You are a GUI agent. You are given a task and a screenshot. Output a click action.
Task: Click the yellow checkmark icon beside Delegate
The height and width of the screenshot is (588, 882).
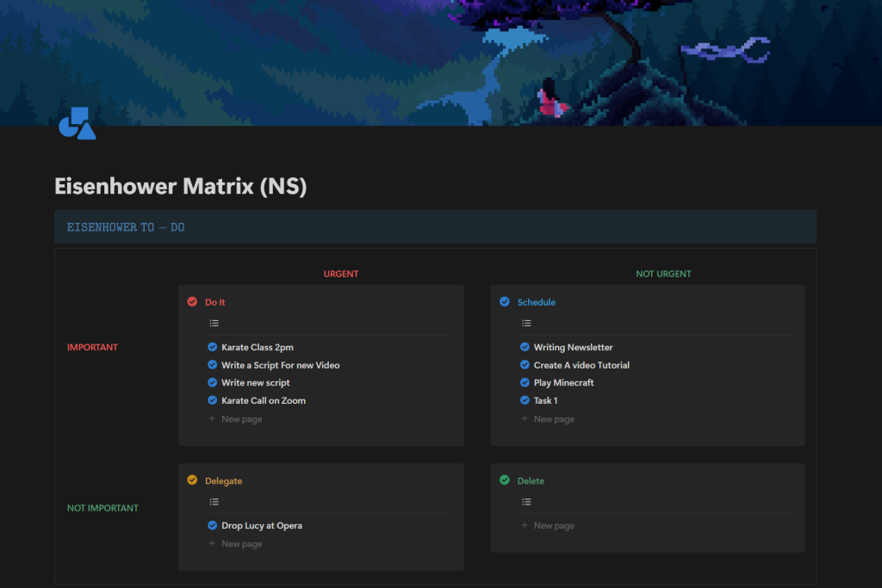tap(192, 480)
